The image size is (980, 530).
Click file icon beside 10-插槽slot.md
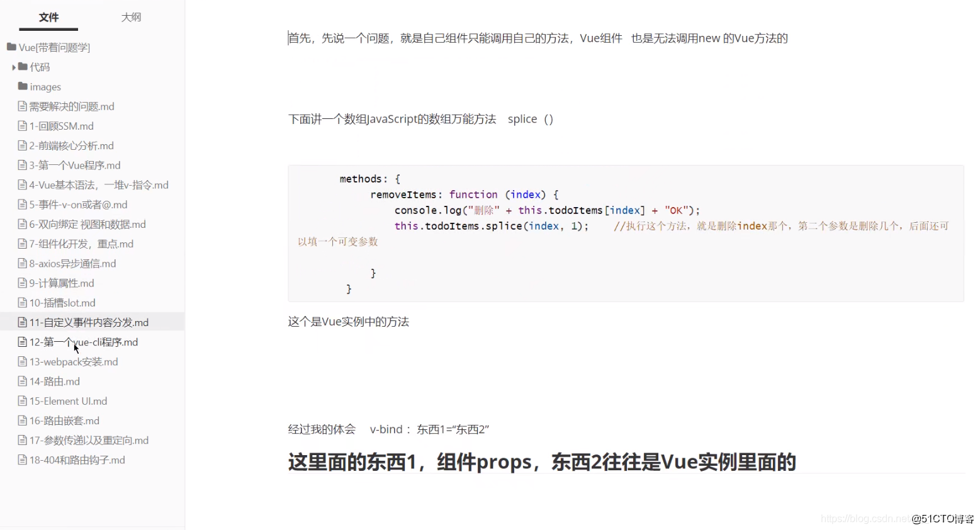(x=23, y=303)
